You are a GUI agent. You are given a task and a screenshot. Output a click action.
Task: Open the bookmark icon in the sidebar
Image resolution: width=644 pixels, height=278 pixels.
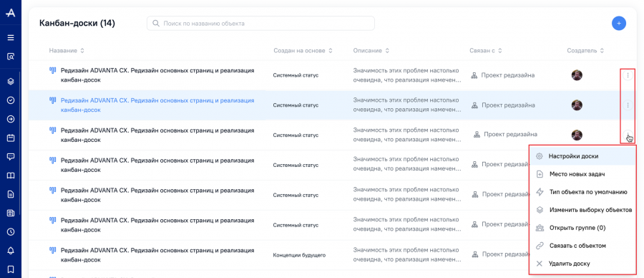point(11,269)
